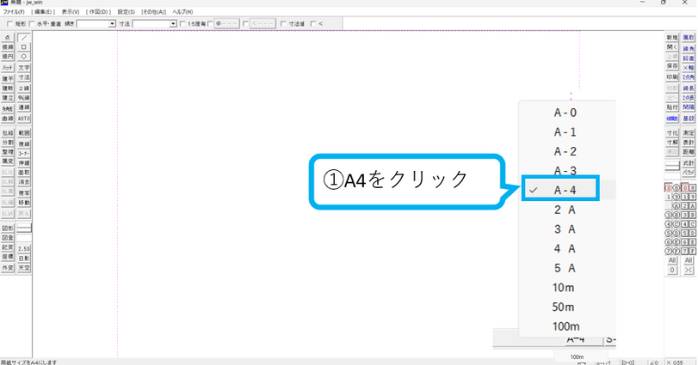698x365 pixels.
Task: Select the circle (○) drawing tool
Action: pyautogui.click(x=24, y=57)
